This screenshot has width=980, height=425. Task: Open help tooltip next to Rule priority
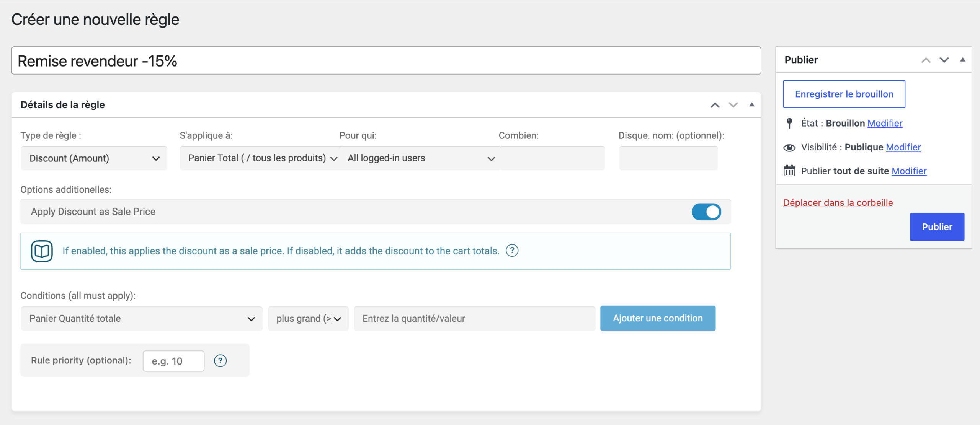point(220,360)
